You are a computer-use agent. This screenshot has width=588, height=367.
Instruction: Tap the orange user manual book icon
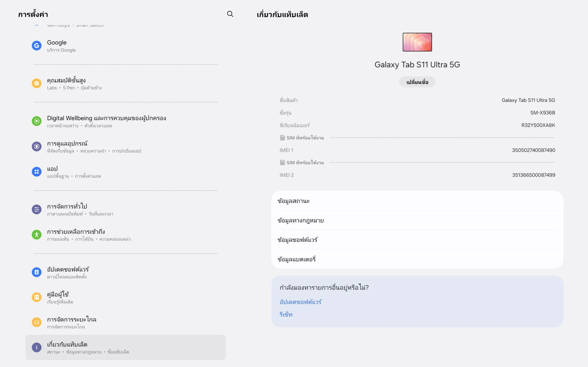click(x=37, y=297)
